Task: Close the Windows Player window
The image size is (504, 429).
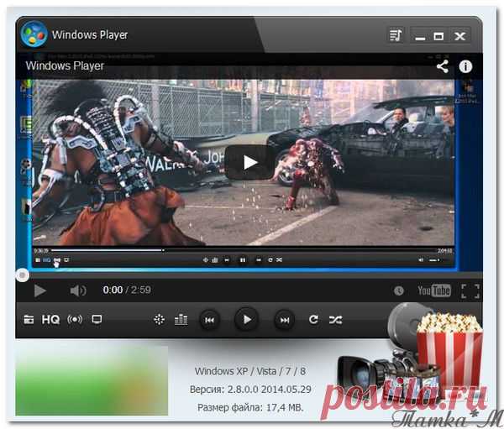Action: [460, 36]
